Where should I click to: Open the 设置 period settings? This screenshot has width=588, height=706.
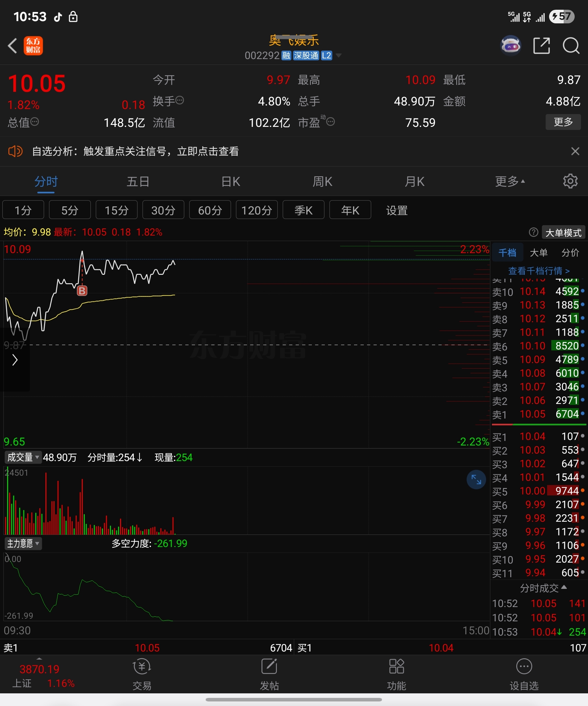pos(397,211)
